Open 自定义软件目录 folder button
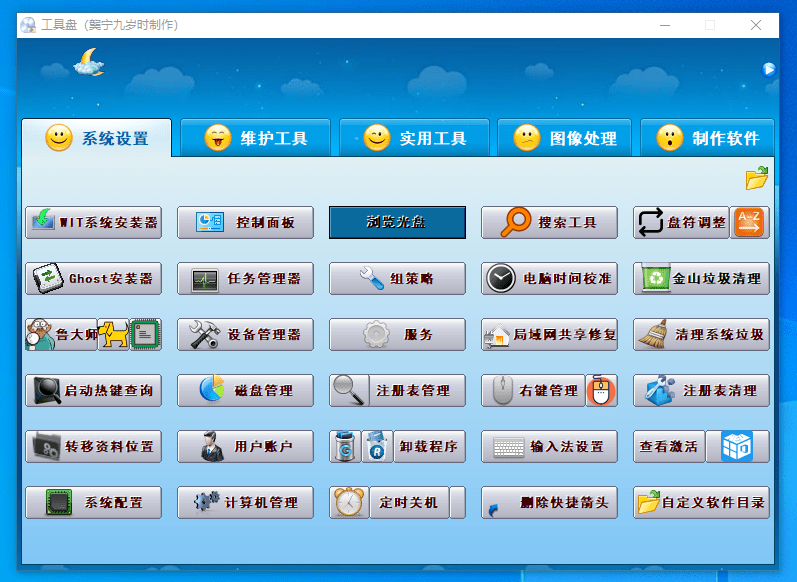797x582 pixels. (x=701, y=502)
